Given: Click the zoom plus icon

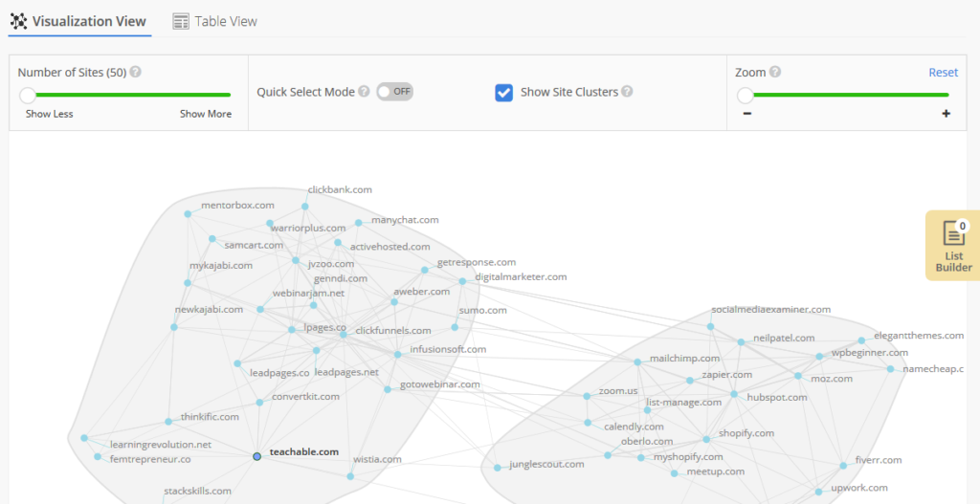Looking at the screenshot, I should pos(946,114).
